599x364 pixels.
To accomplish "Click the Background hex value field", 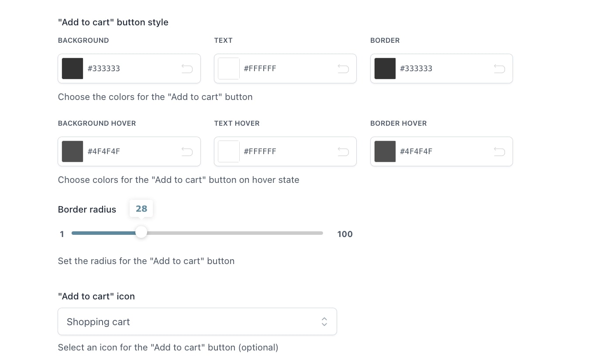I will tap(131, 69).
